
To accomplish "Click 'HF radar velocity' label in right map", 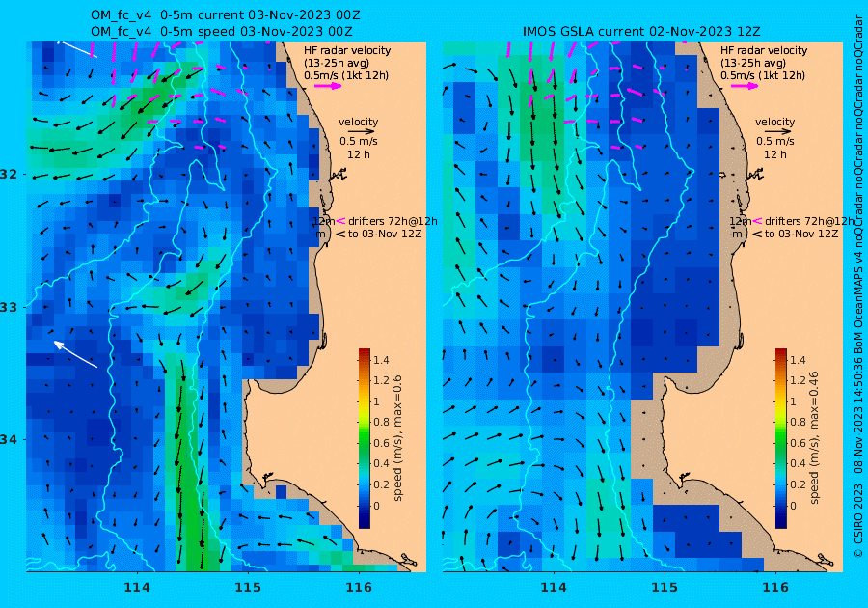I will click(764, 50).
